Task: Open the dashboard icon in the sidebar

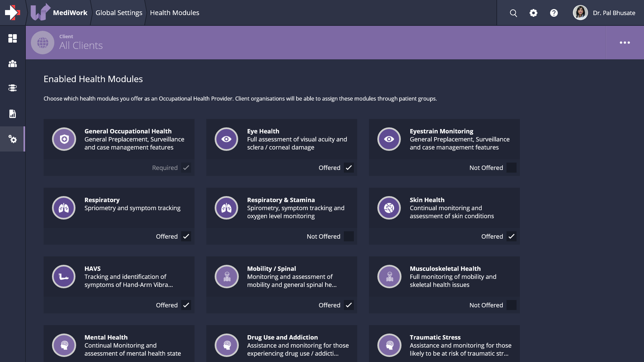Action: click(x=12, y=39)
